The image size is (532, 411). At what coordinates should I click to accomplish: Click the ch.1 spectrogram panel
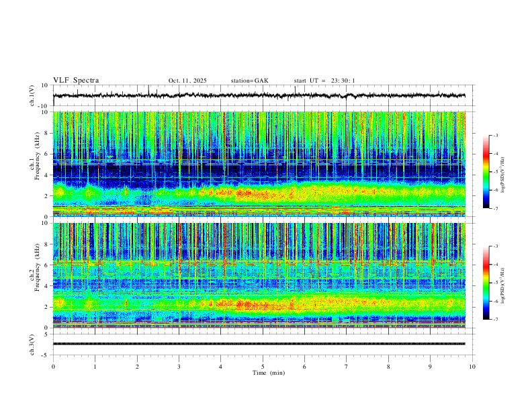[259, 164]
